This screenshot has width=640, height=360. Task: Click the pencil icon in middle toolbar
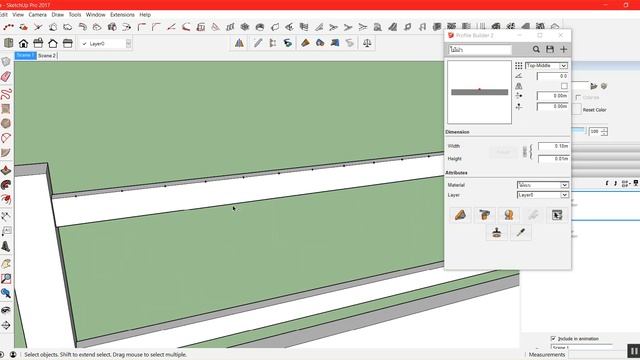(258, 43)
